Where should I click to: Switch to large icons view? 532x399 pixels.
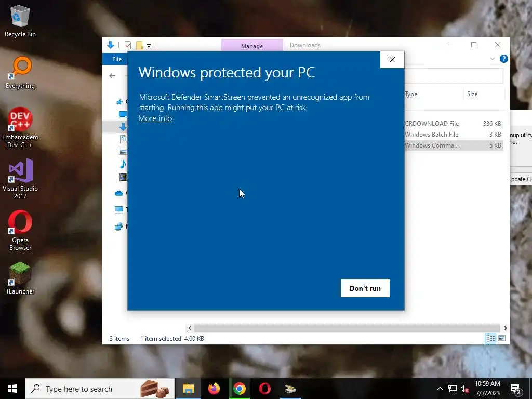(502, 338)
